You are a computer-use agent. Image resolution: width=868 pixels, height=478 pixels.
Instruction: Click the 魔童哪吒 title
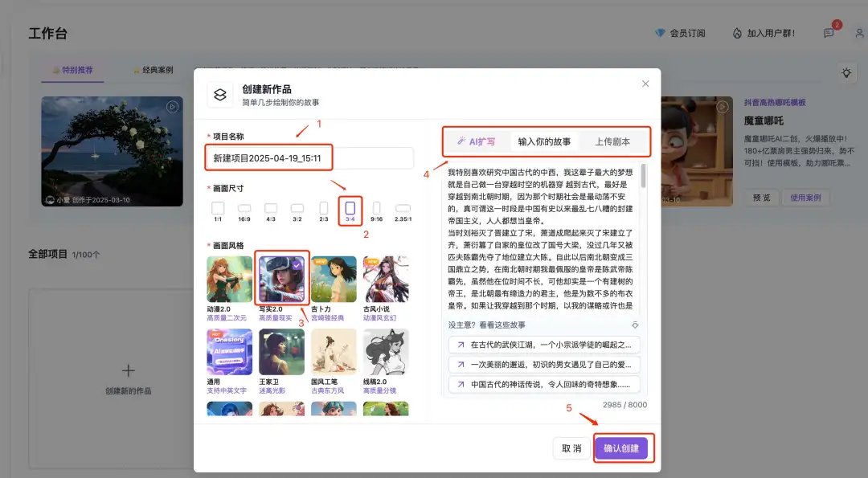(x=764, y=121)
